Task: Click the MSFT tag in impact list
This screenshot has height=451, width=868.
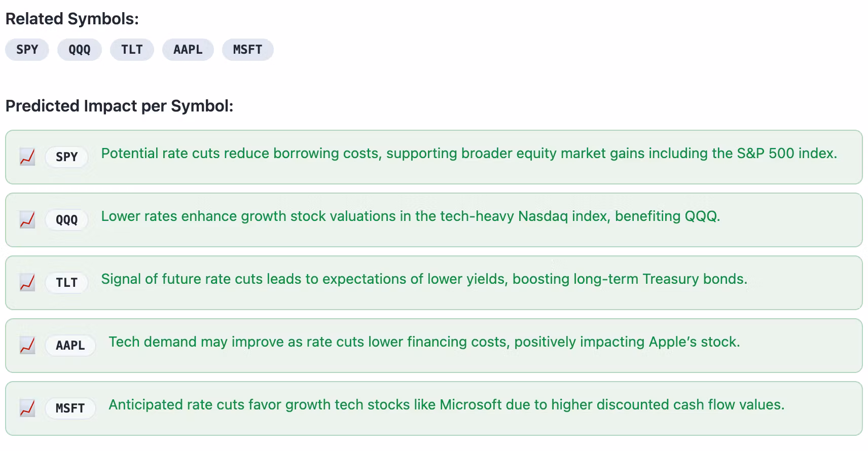Action: (70, 408)
